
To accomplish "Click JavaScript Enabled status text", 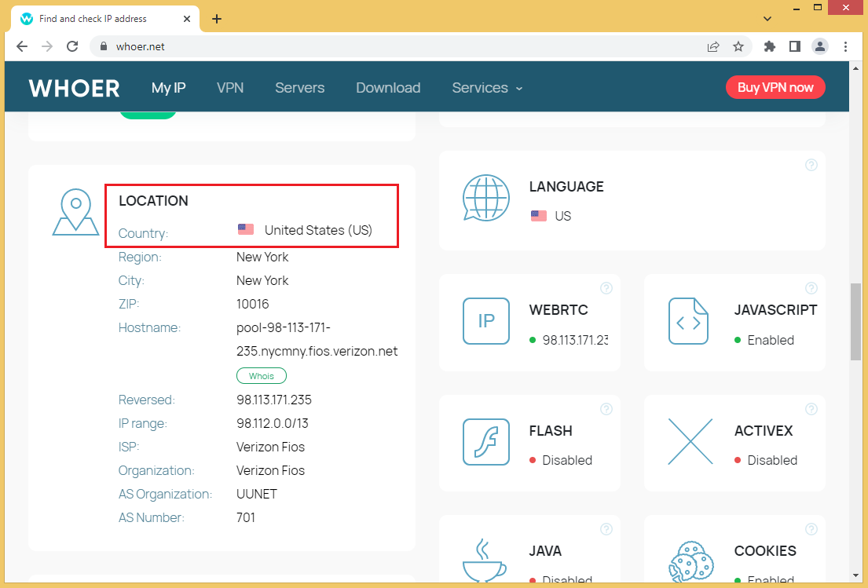I will point(771,340).
